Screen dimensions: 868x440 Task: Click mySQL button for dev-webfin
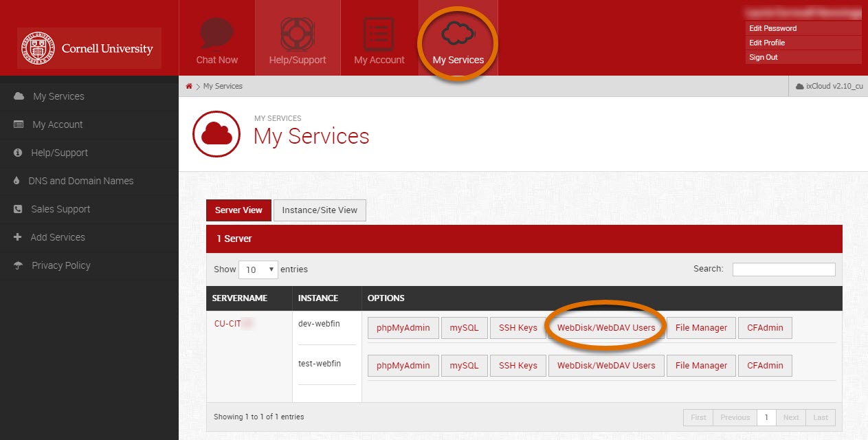(464, 328)
